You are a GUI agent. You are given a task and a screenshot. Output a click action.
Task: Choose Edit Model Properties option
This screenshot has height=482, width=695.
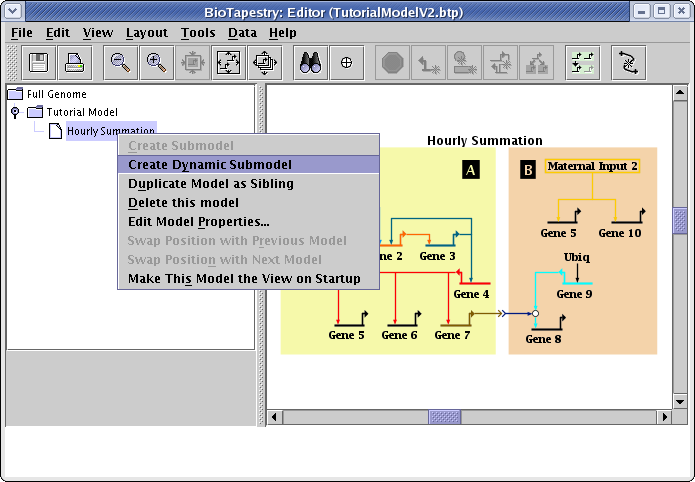pos(198,222)
